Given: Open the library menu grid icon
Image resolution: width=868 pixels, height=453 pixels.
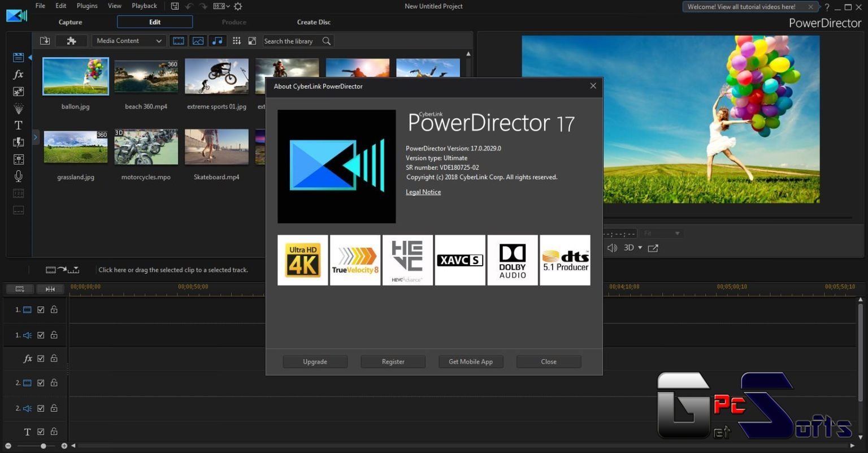Looking at the screenshot, I should point(237,41).
